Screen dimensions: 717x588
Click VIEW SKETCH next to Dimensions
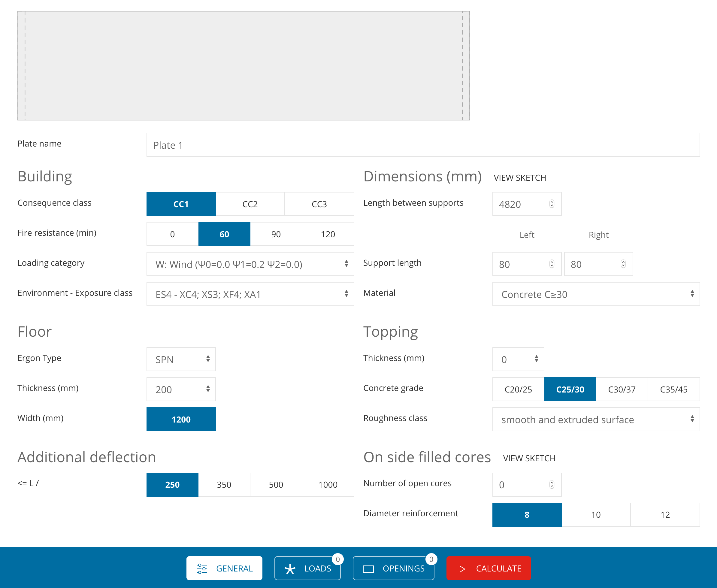coord(520,177)
